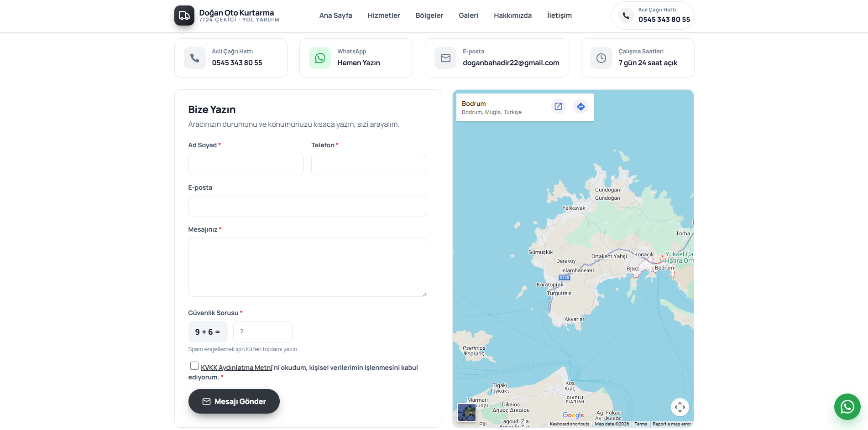Image resolution: width=868 pixels, height=430 pixels.
Task: Click Report a map error link
Action: click(672, 424)
